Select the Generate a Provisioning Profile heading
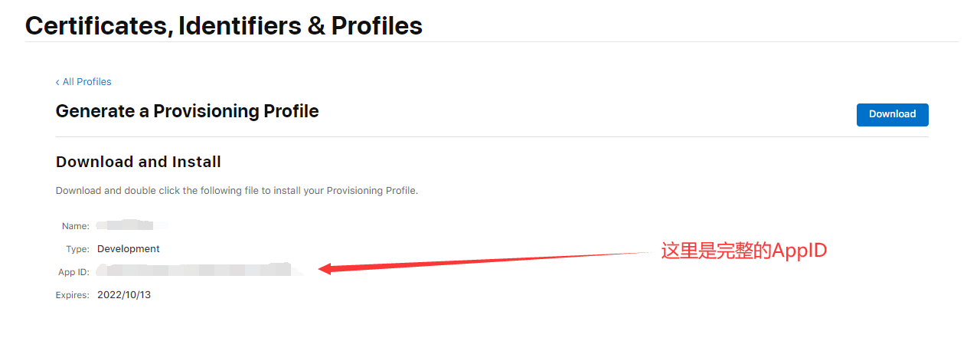Screen dimensions: 980x361 pyautogui.click(x=187, y=111)
